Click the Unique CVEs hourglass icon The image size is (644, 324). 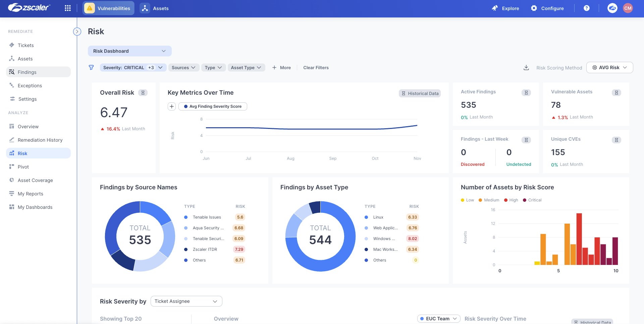point(616,140)
